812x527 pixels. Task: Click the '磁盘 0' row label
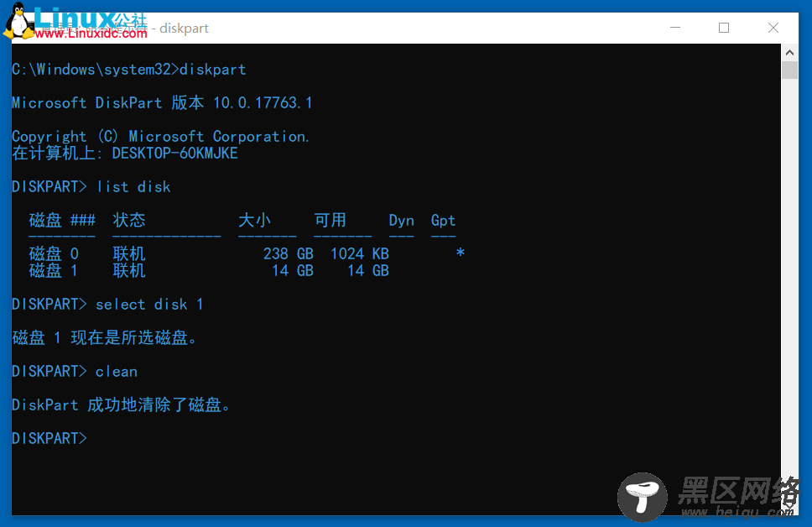coord(54,254)
